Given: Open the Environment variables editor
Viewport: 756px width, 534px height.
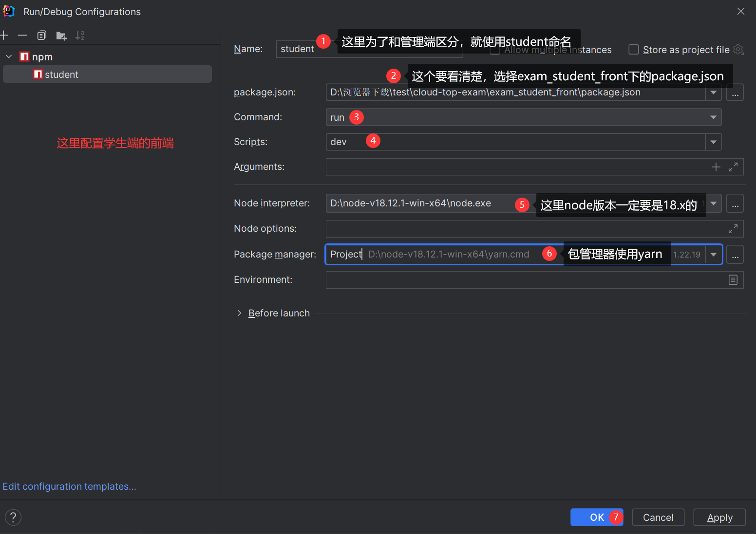Looking at the screenshot, I should coord(733,279).
